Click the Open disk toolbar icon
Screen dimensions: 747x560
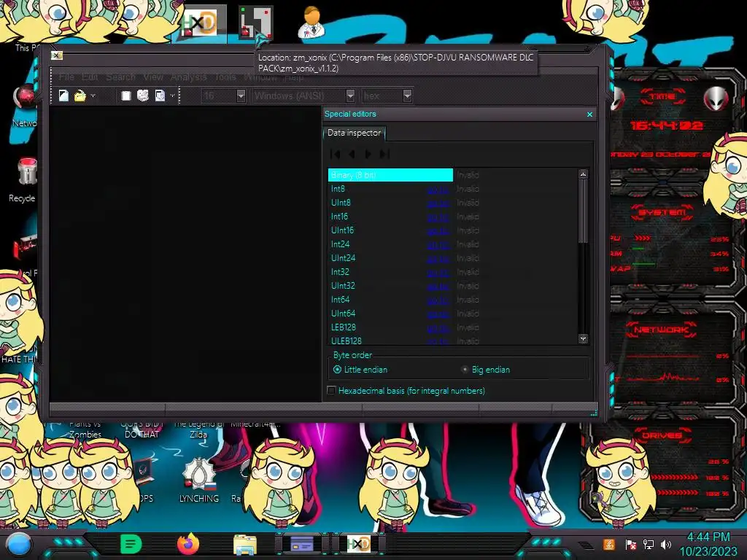[142, 96]
